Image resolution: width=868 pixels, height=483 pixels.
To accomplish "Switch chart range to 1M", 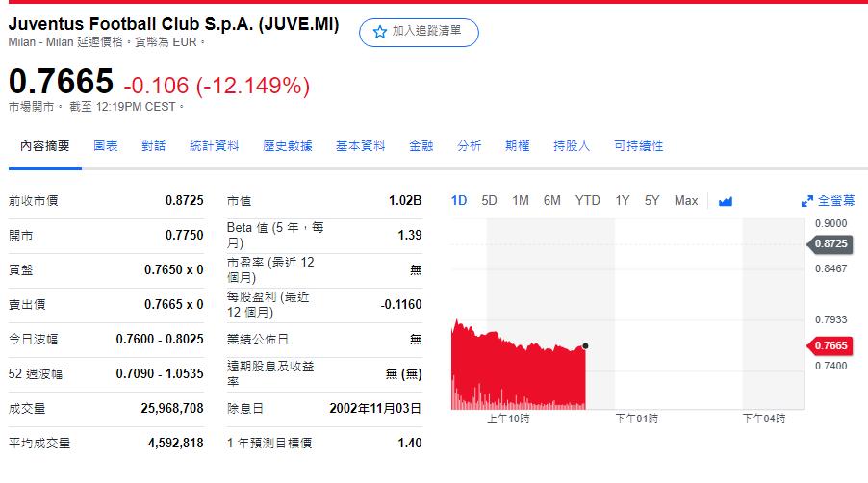I will point(521,200).
